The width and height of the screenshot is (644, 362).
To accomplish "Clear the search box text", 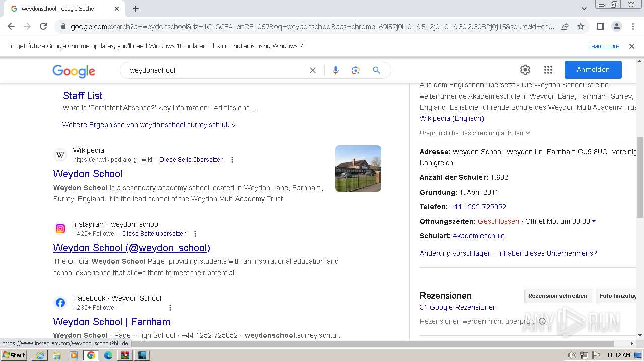I will coord(313,70).
